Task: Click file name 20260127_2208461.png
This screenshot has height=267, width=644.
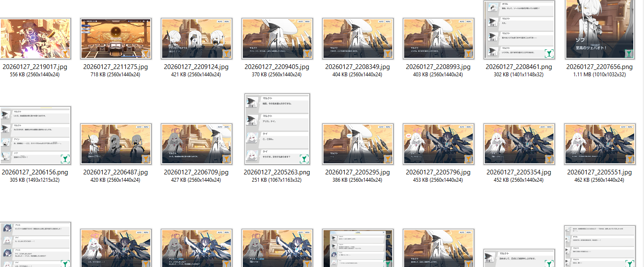Action: pos(519,67)
